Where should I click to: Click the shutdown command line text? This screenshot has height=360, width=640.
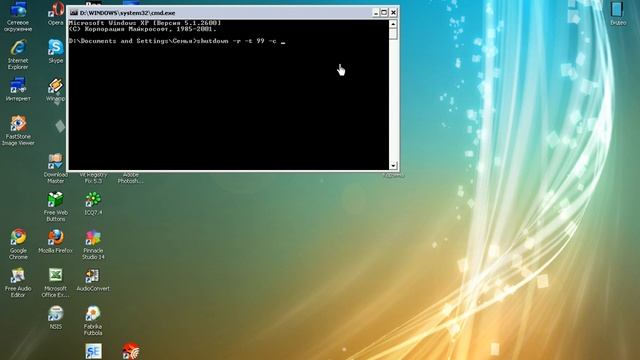click(x=236, y=41)
